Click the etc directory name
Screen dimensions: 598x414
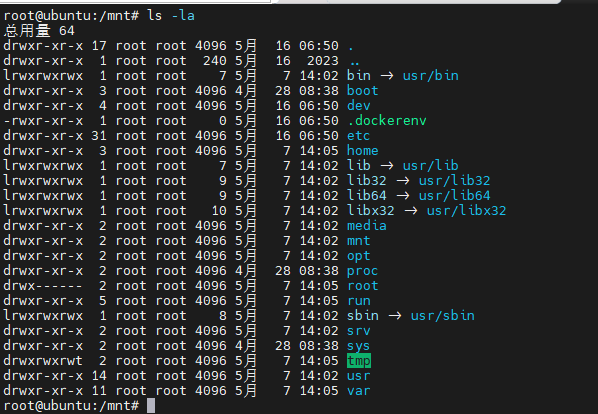358,135
